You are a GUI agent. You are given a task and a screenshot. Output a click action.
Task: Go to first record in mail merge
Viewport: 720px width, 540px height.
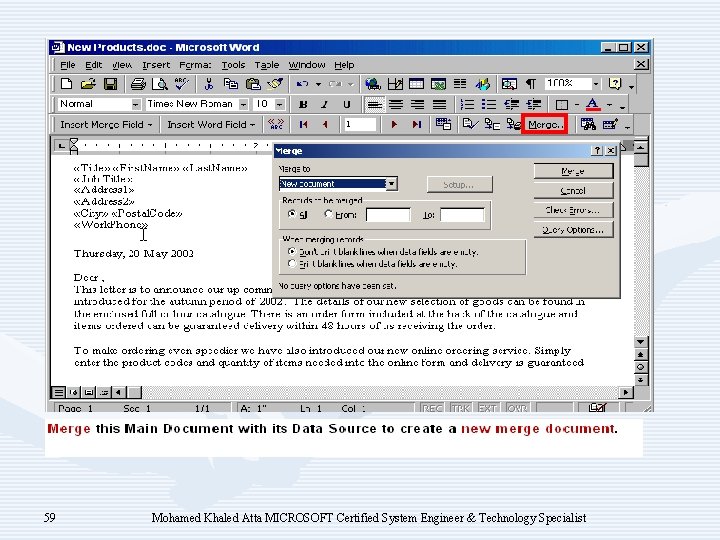304,124
